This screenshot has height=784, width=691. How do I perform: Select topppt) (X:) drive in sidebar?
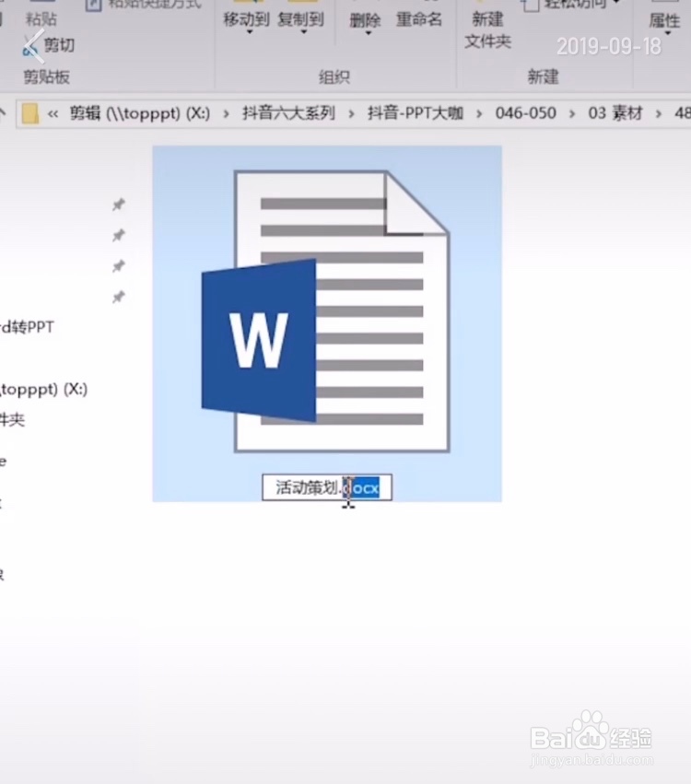click(43, 389)
